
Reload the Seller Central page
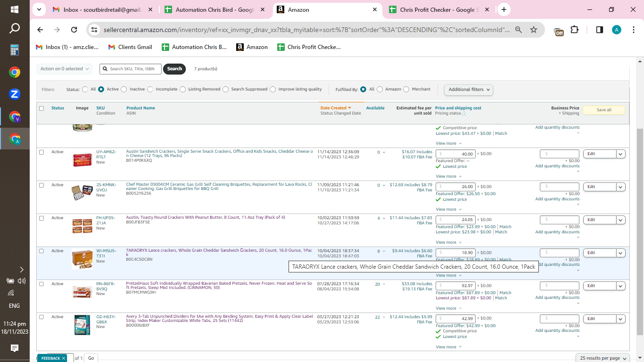click(x=74, y=30)
